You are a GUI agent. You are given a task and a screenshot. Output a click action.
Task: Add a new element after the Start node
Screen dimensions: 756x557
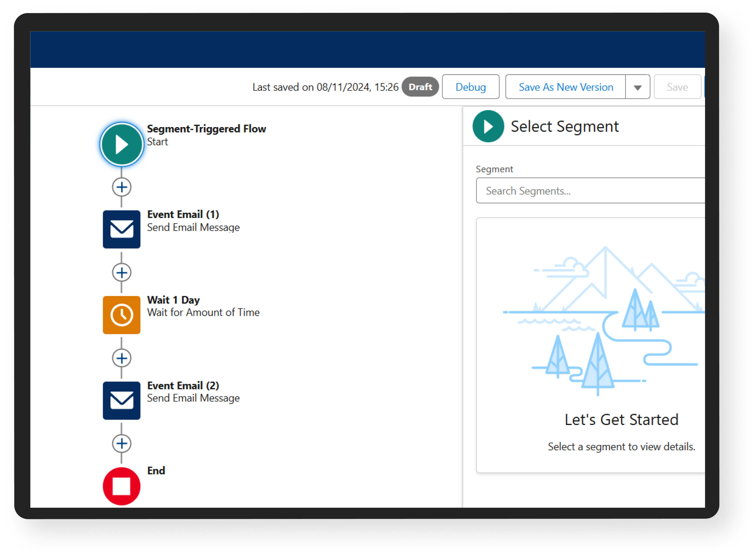pos(121,187)
